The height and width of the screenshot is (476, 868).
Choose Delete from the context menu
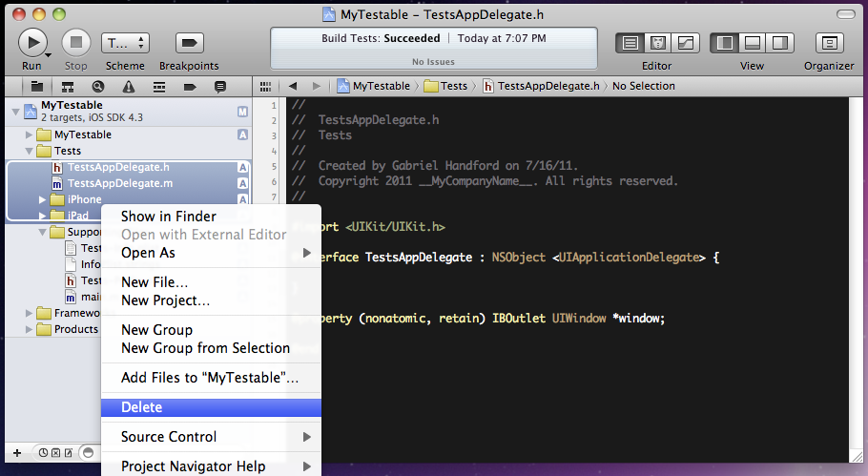click(211, 407)
